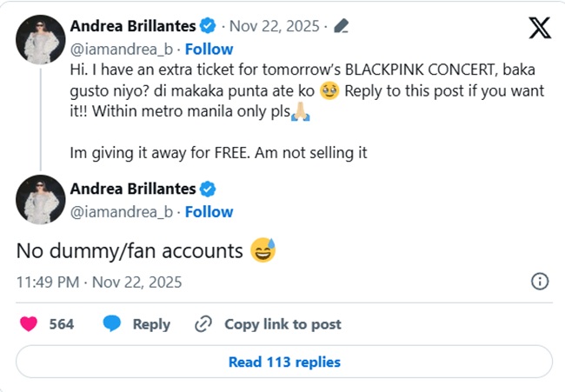The height and width of the screenshot is (392, 565).
Task: Select Copy link to post
Action: (282, 324)
